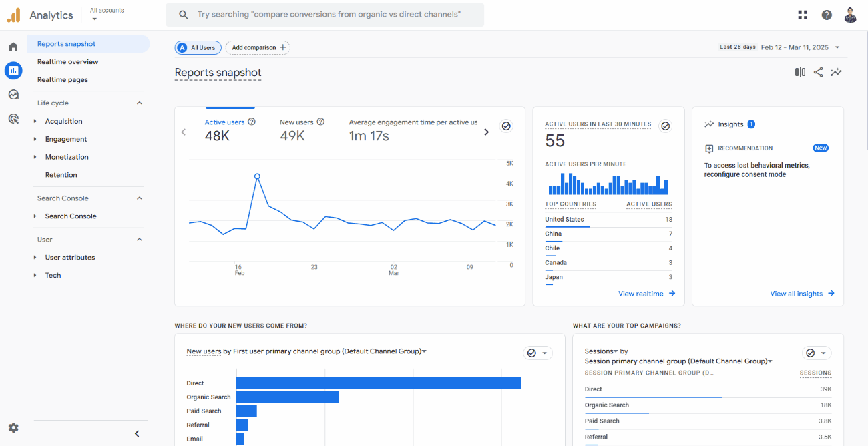The width and height of the screenshot is (868, 446).
Task: Click the help icon beside Active users
Action: click(252, 122)
